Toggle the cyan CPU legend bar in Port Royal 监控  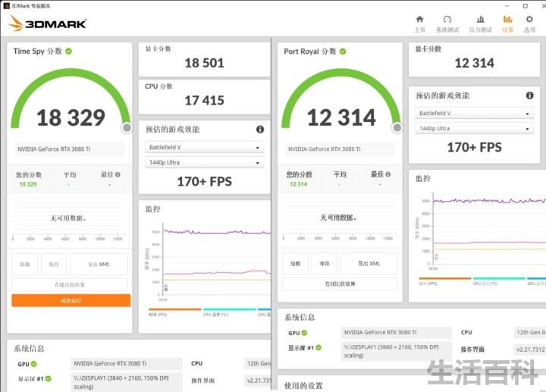[499, 278]
